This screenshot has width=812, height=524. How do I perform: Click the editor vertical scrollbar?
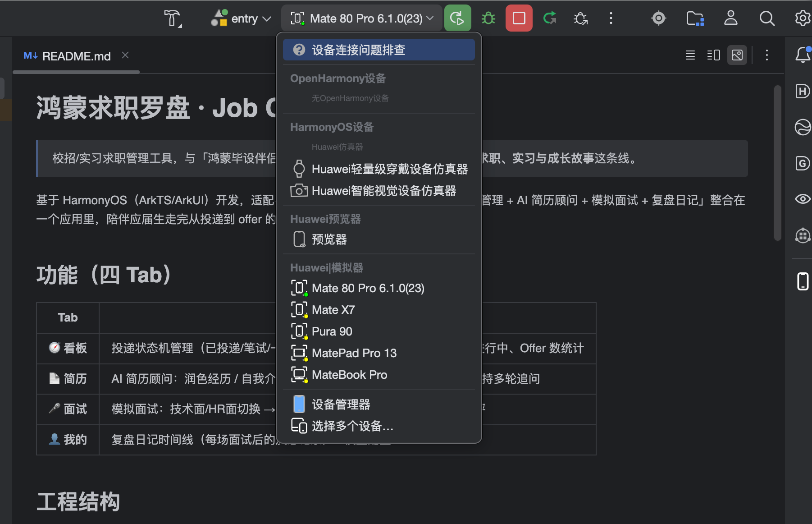(x=777, y=162)
